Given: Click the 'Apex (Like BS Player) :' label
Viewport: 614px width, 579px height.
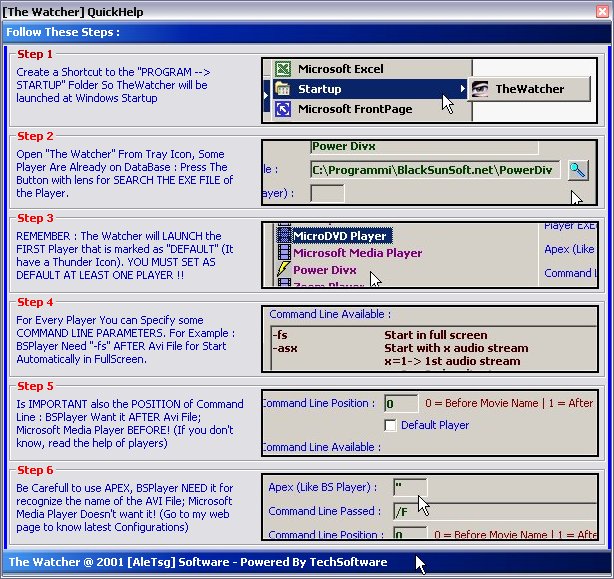Looking at the screenshot, I should (323, 487).
